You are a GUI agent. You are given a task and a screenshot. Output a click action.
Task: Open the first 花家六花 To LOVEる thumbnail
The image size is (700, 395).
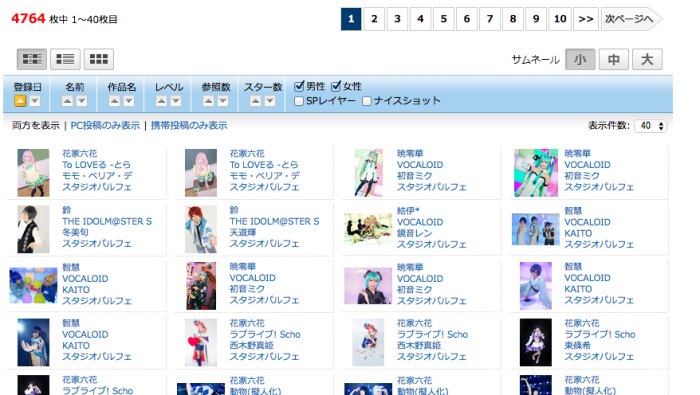[x=33, y=173]
